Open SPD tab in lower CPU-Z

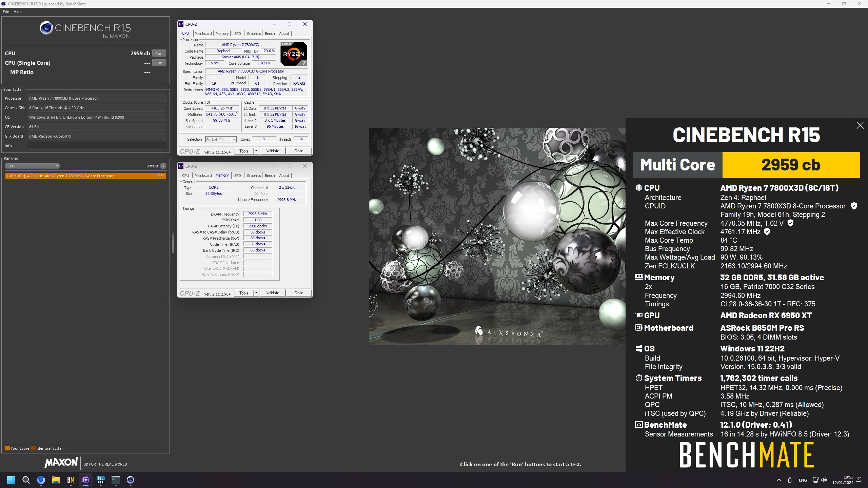pyautogui.click(x=237, y=176)
